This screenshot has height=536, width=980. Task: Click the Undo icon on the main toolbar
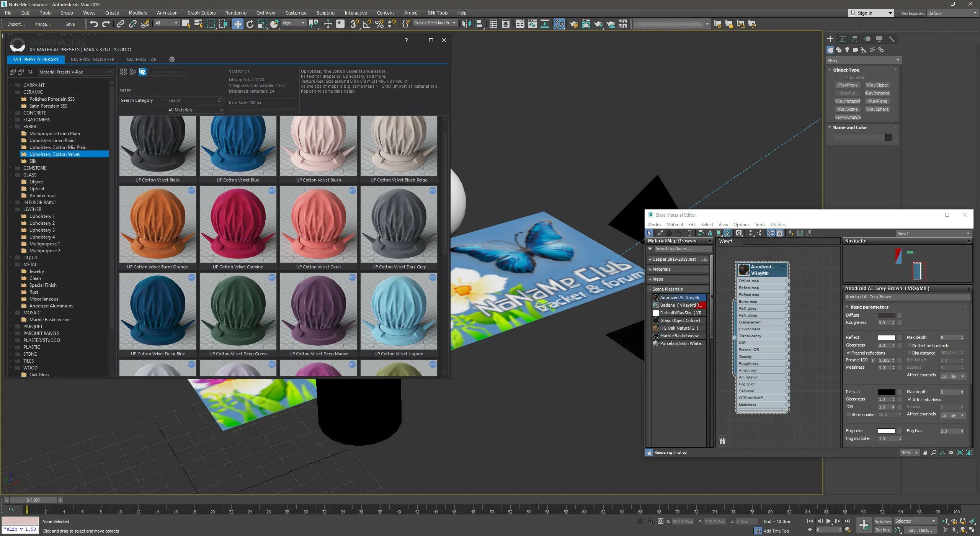click(x=93, y=24)
